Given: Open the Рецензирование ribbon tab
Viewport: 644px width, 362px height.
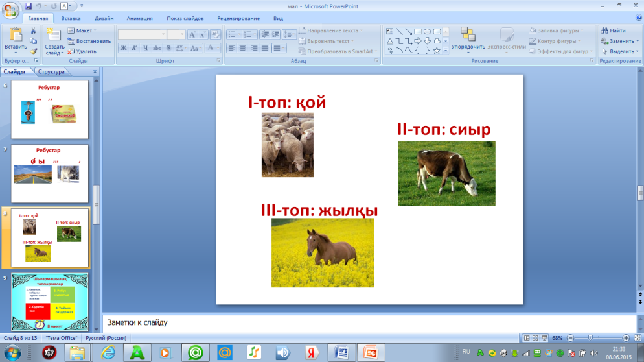Looking at the screenshot, I should [238, 19].
